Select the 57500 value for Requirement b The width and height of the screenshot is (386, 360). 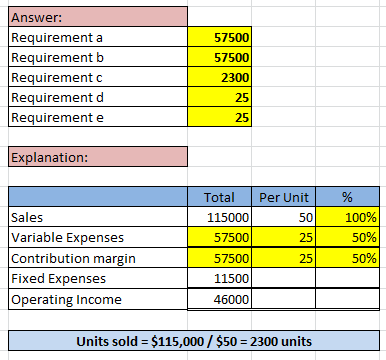[220, 57]
